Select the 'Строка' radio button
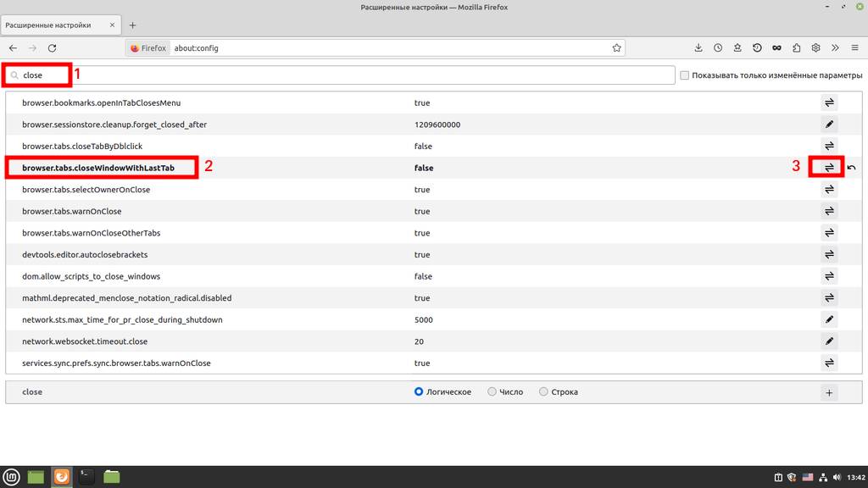 click(x=544, y=392)
